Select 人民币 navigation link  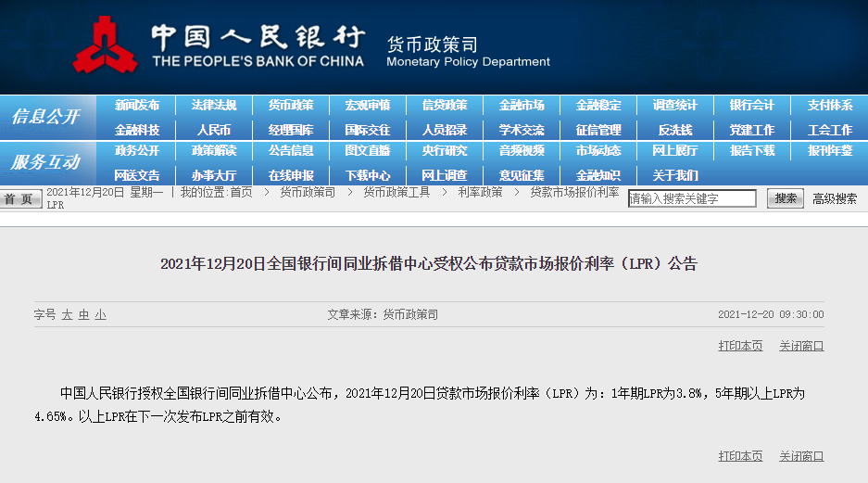point(214,130)
